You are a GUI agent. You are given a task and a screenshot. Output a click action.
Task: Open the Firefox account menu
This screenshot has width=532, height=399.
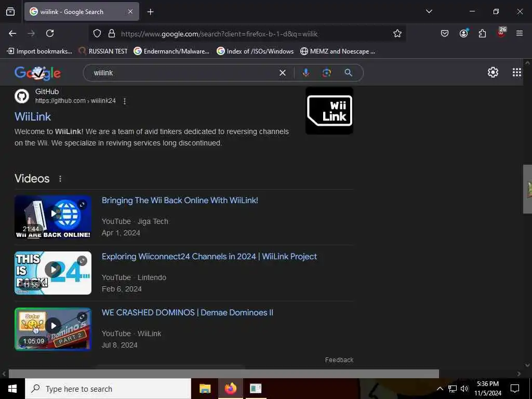463,33
